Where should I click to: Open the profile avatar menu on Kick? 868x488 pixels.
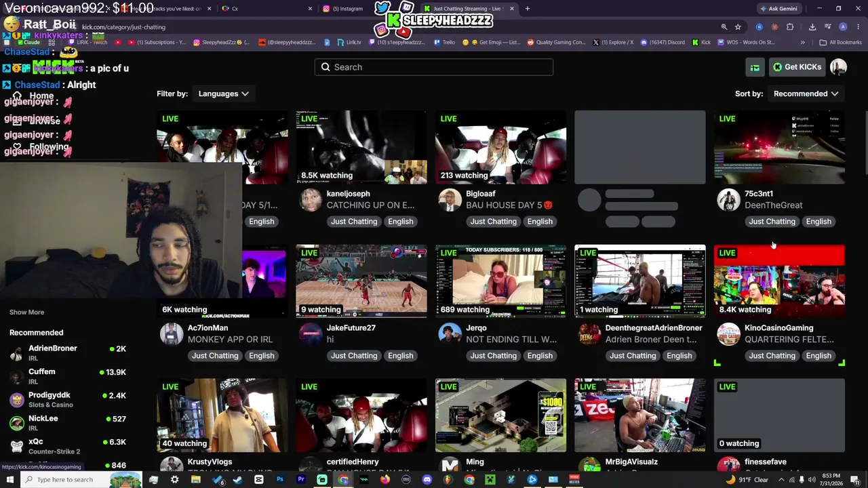pos(839,67)
